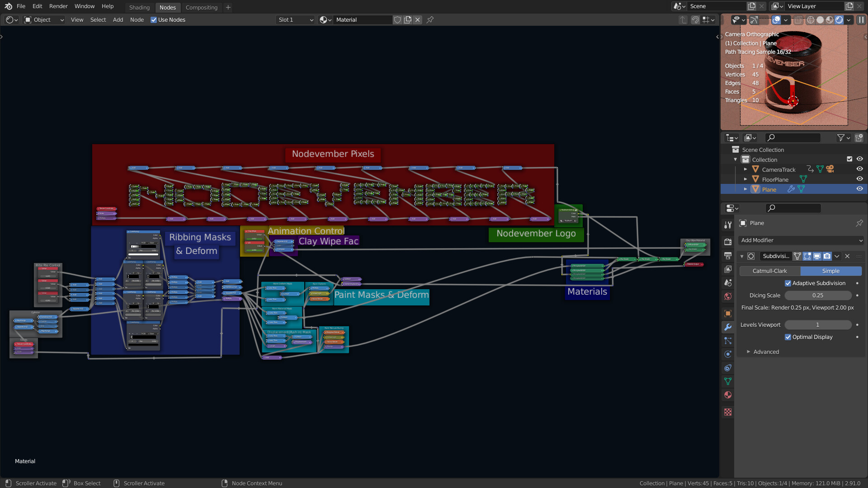Toggle modifier display in render

827,256
